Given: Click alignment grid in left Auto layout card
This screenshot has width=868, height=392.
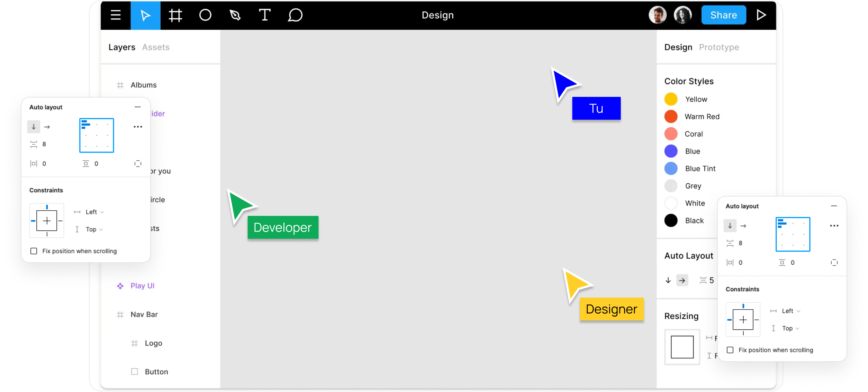Looking at the screenshot, I should coord(97,135).
